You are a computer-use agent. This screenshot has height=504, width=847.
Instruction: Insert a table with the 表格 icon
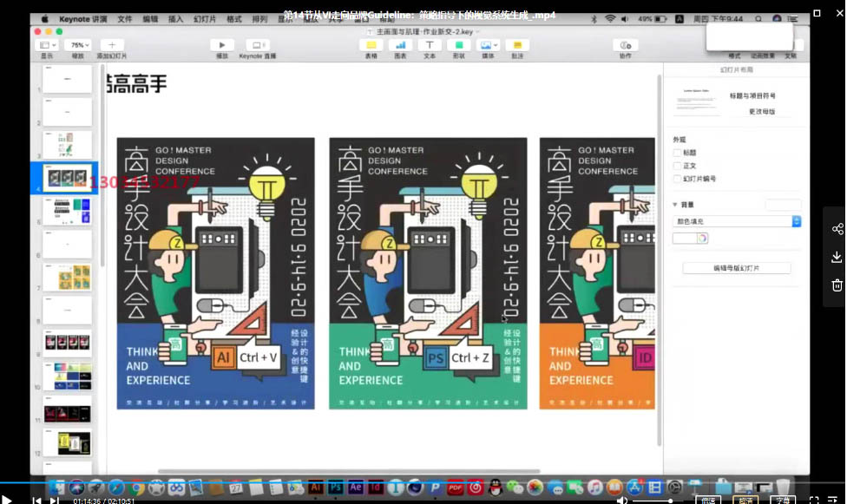371,45
